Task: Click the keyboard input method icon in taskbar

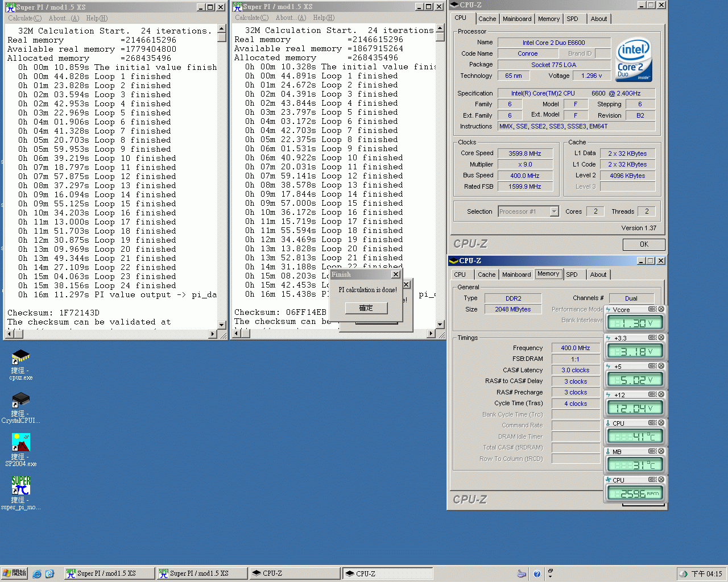Action: click(522, 574)
